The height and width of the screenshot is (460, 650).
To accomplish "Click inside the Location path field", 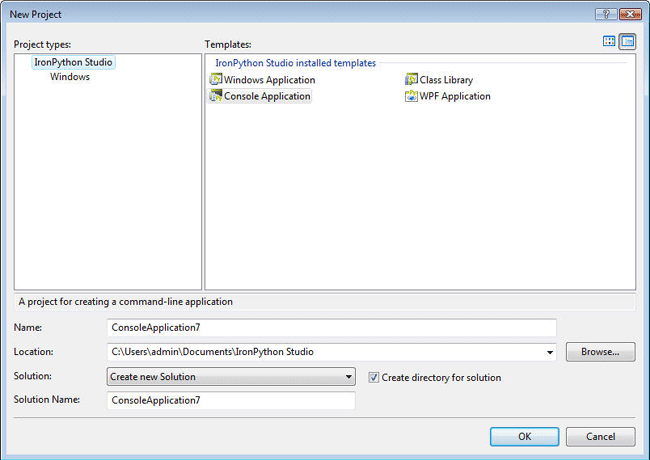I will [x=325, y=352].
